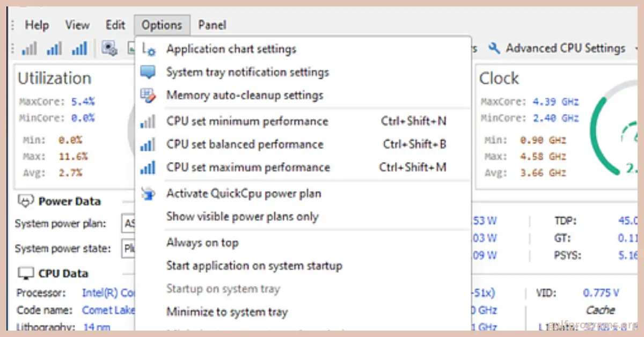
Task: Select the CPU maximum performance toolbar icon
Action: coord(79,48)
